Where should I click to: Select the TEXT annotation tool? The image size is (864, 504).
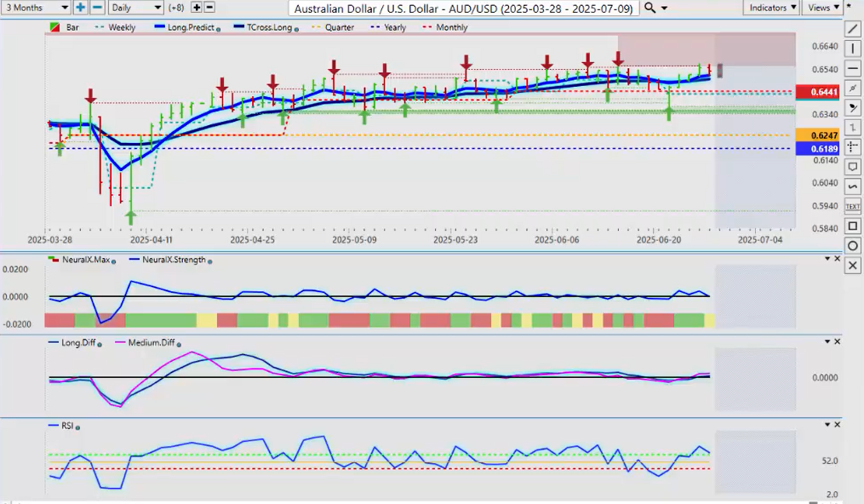pos(854,206)
